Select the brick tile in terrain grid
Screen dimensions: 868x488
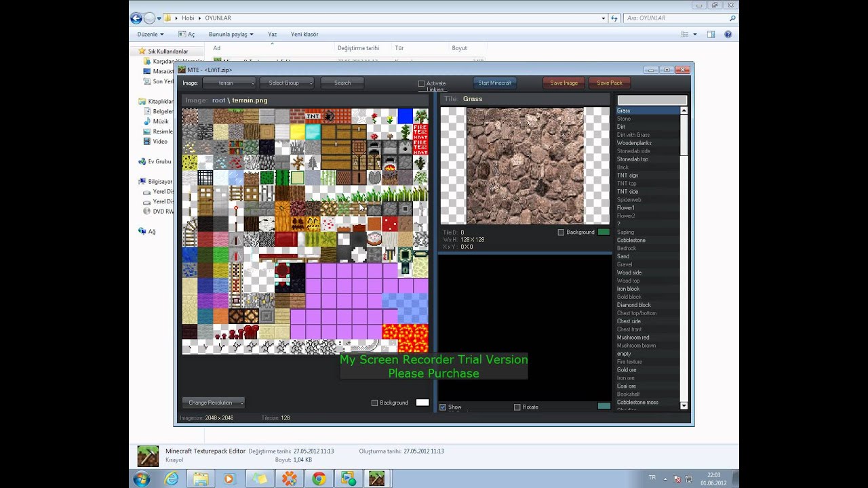pos(298,116)
